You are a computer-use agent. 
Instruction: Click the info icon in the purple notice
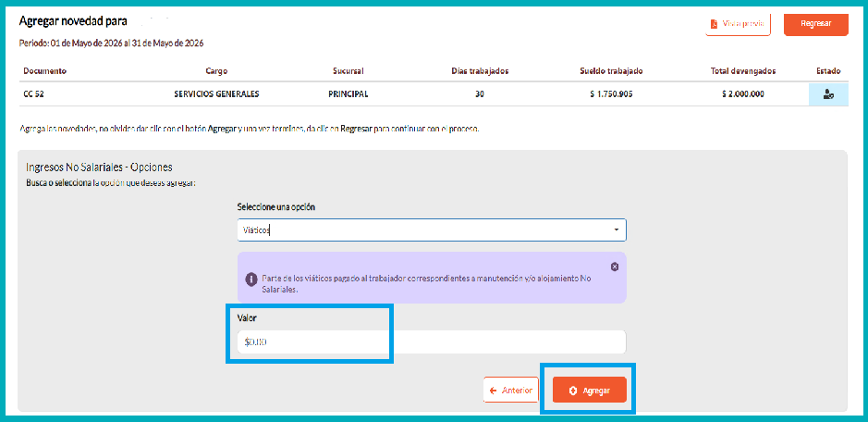251,279
